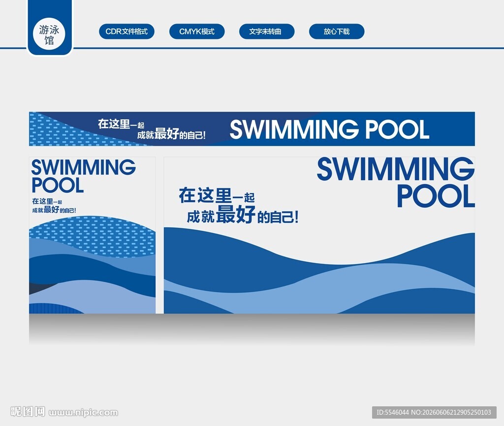Image resolution: width=504 pixels, height=426 pixels.
Task: Click the www.nipic.com text
Action: [84, 413]
